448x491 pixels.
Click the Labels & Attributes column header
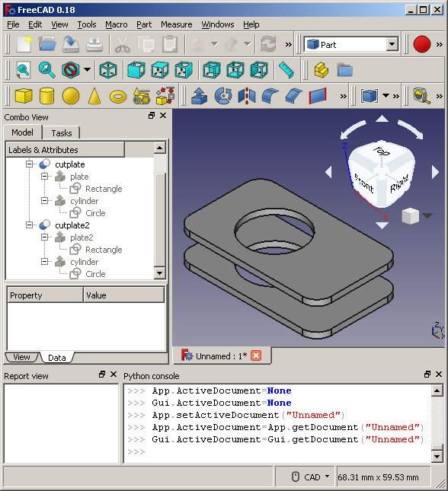point(66,150)
